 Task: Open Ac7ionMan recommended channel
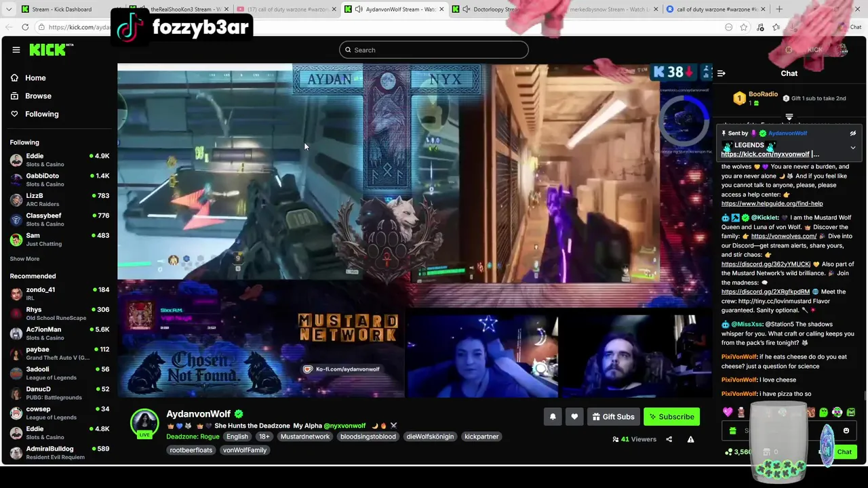click(59, 333)
